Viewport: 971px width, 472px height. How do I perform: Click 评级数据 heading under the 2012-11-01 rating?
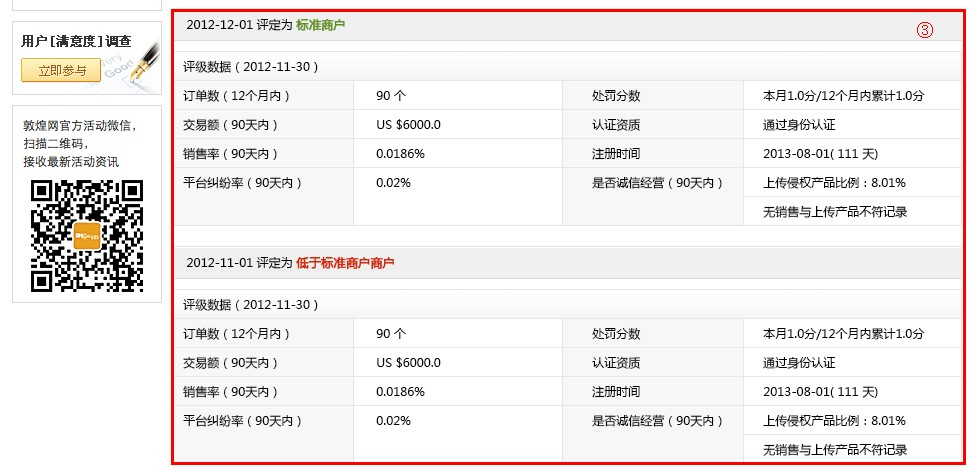point(251,305)
